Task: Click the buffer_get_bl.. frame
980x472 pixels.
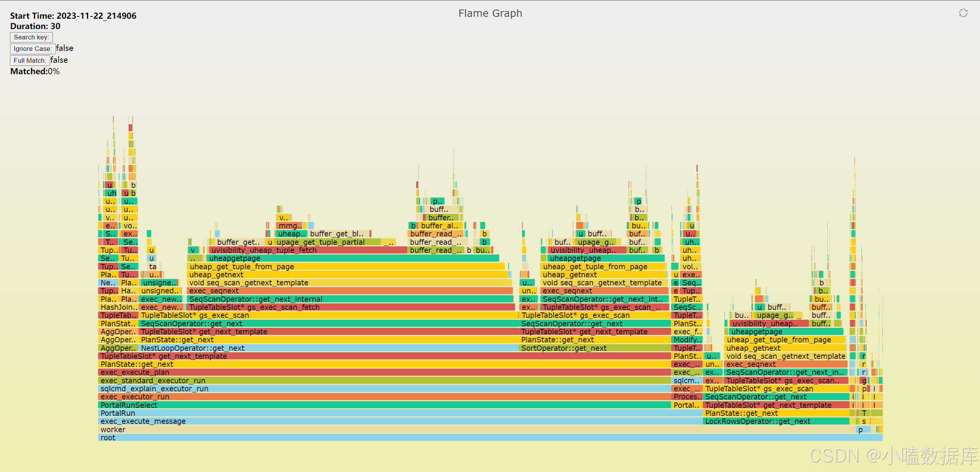Action: pyautogui.click(x=338, y=234)
